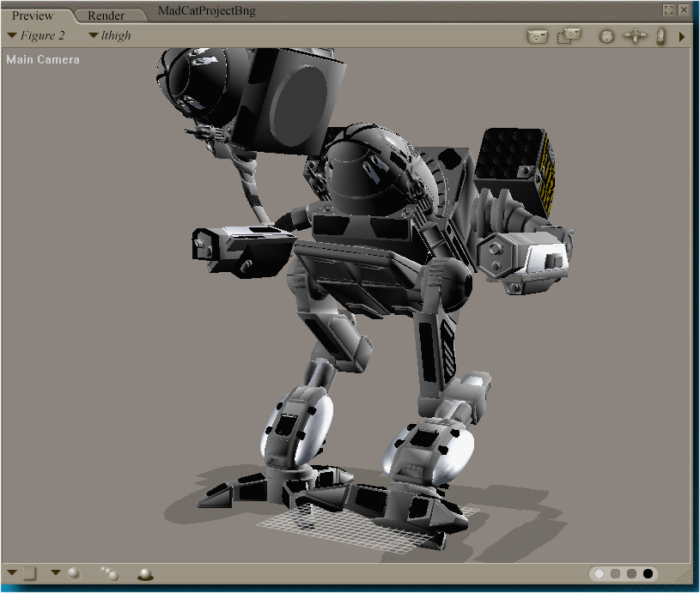
Task: Select the rotate trackball camera control
Action: (x=606, y=36)
